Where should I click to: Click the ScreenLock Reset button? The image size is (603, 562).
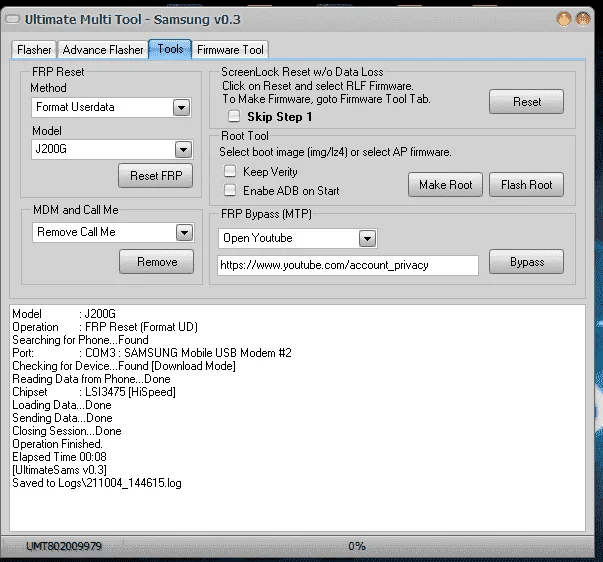(526, 102)
